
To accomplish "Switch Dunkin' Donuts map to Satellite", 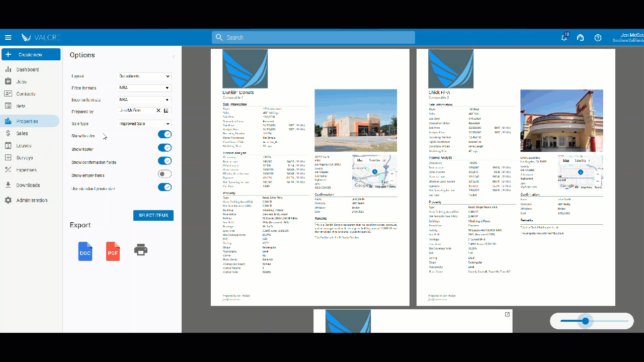I will click(375, 160).
